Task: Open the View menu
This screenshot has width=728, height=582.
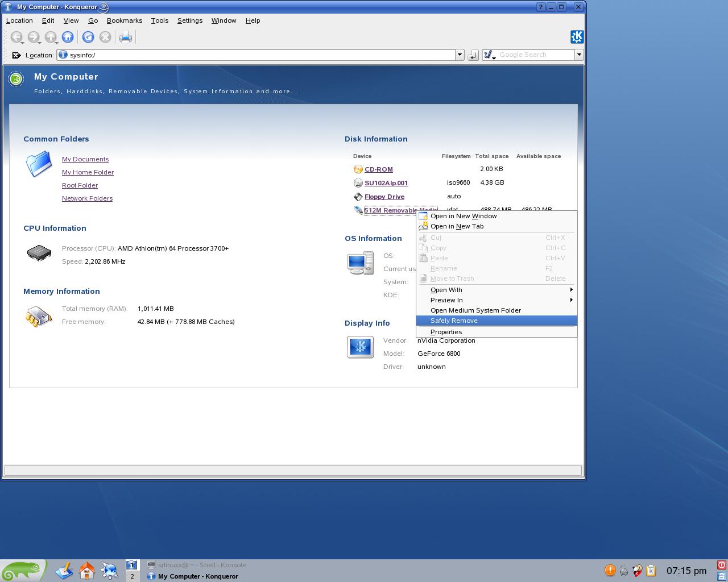Action: click(71, 20)
